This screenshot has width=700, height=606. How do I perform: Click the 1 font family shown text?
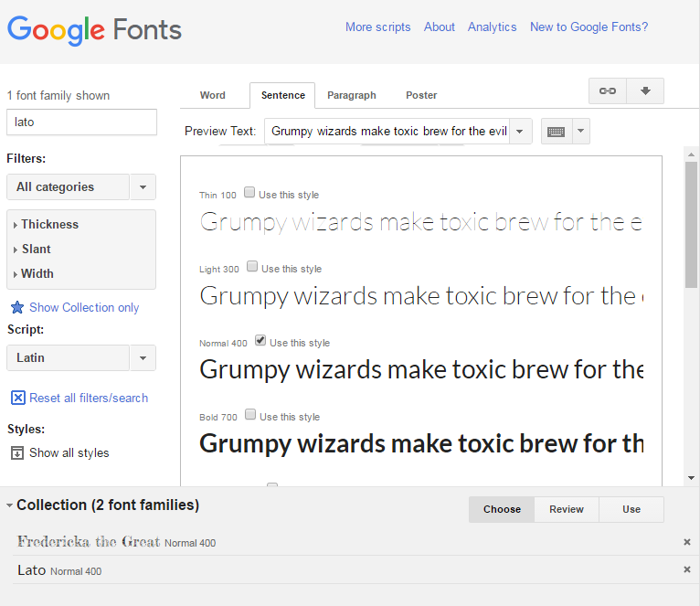pos(58,96)
